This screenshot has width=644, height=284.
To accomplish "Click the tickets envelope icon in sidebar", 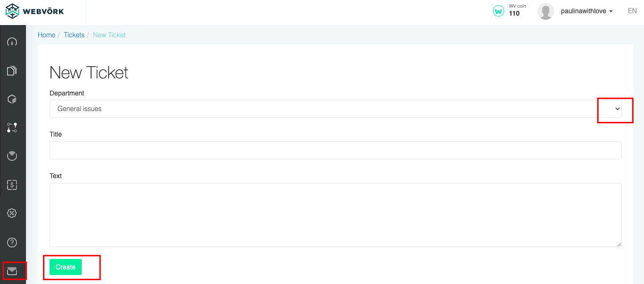I will (x=12, y=271).
